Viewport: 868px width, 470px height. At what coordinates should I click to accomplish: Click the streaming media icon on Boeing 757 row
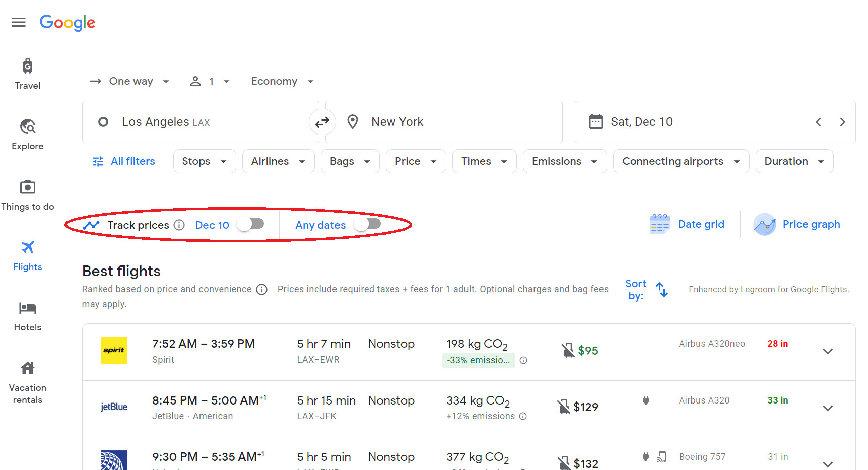tap(662, 457)
